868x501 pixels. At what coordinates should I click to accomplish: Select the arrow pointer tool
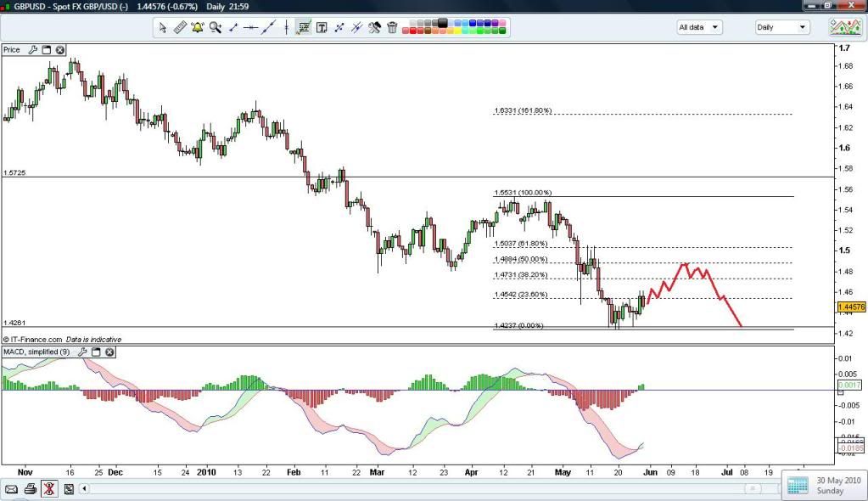pyautogui.click(x=162, y=27)
